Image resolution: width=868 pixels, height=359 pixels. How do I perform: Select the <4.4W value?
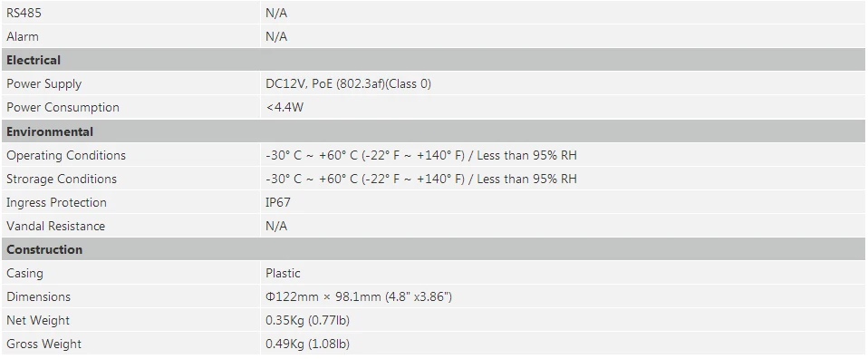click(x=285, y=108)
